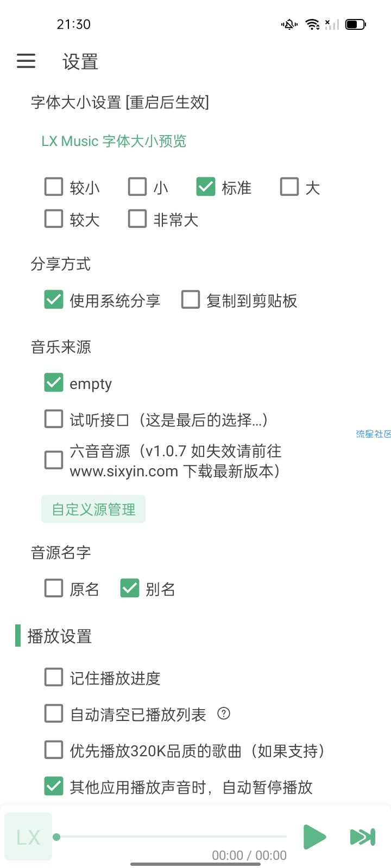This screenshot has width=391, height=868.
Task: Click the help icon beside 自动清空已播放列表
Action: pyautogui.click(x=224, y=713)
